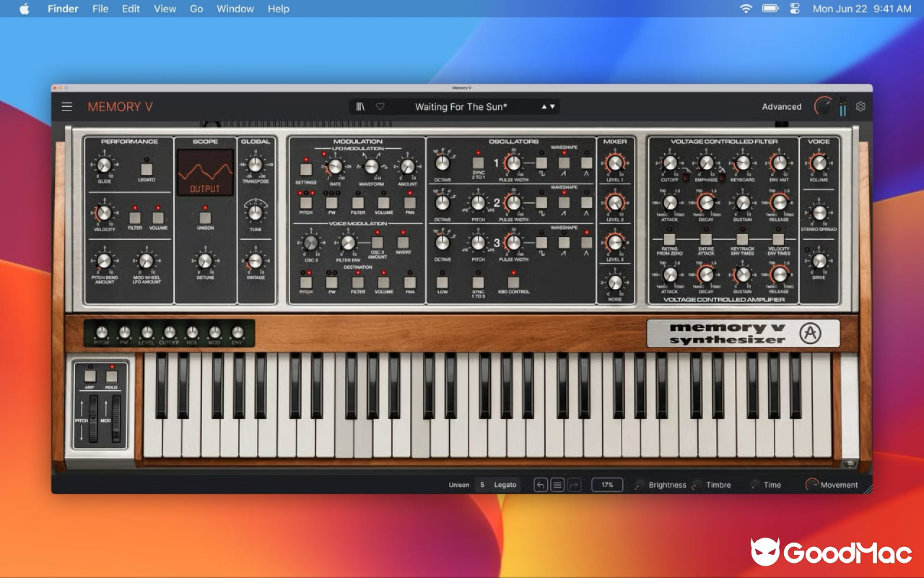The image size is (924, 578).
Task: Click the Vintage knob in Global
Action: 255,262
